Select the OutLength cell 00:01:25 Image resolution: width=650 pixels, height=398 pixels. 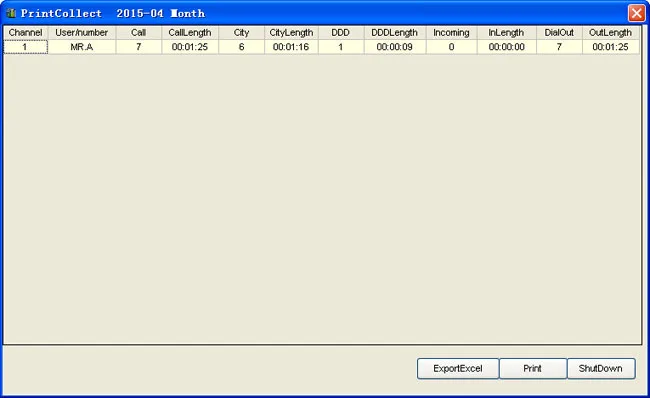tap(611, 47)
